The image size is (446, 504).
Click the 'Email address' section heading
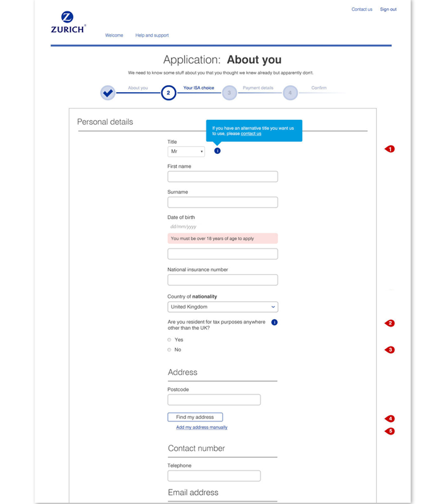tap(193, 493)
